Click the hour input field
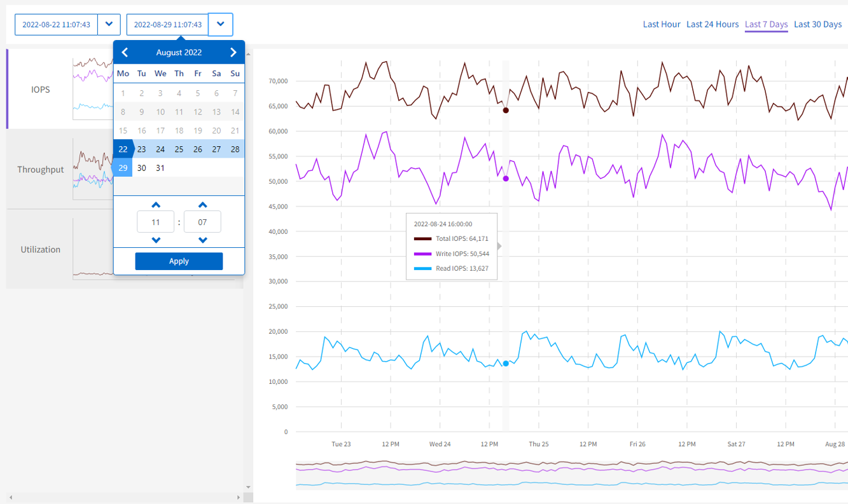Viewport: 848px width, 504px height. coord(155,222)
